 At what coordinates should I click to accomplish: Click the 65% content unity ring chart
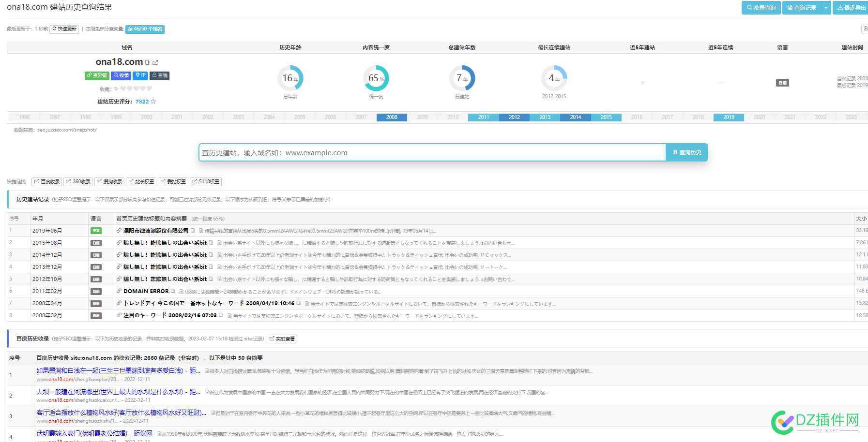(376, 78)
